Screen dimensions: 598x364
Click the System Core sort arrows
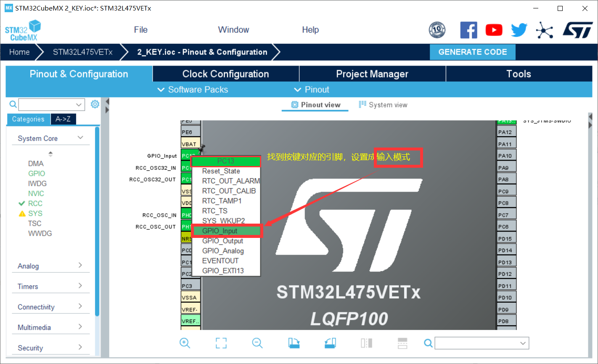tap(50, 154)
